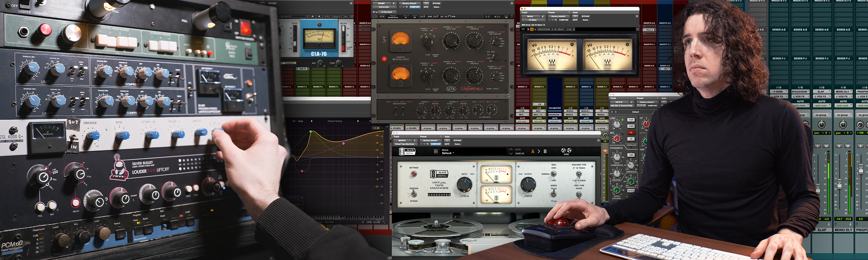
Task: Adjust INPUT knob on Virtual Tape Machines
Action: tap(464, 184)
